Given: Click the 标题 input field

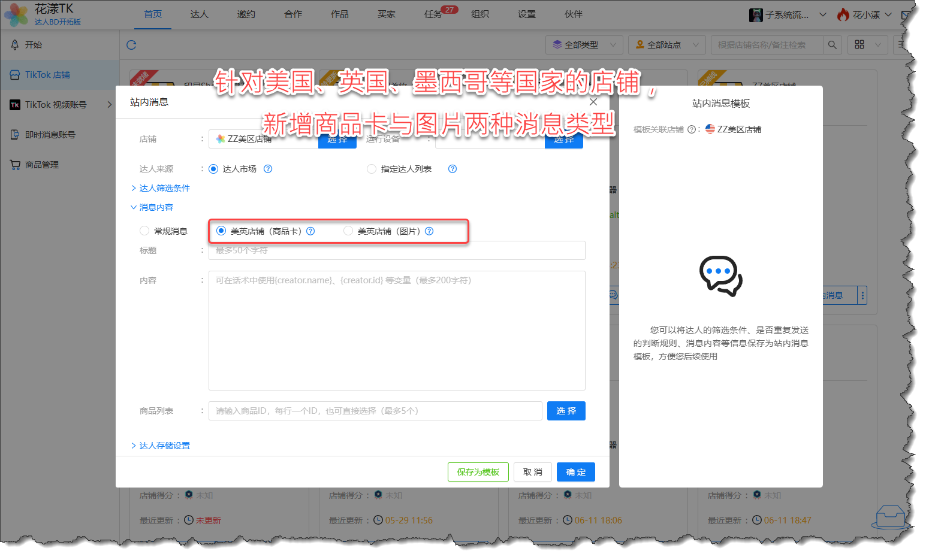Looking at the screenshot, I should [396, 250].
